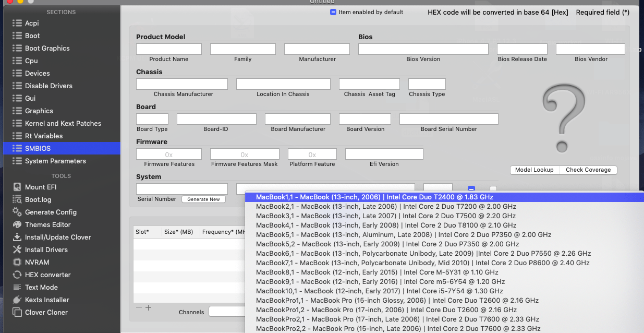Open the Devices section
644x333 pixels.
[62, 73]
